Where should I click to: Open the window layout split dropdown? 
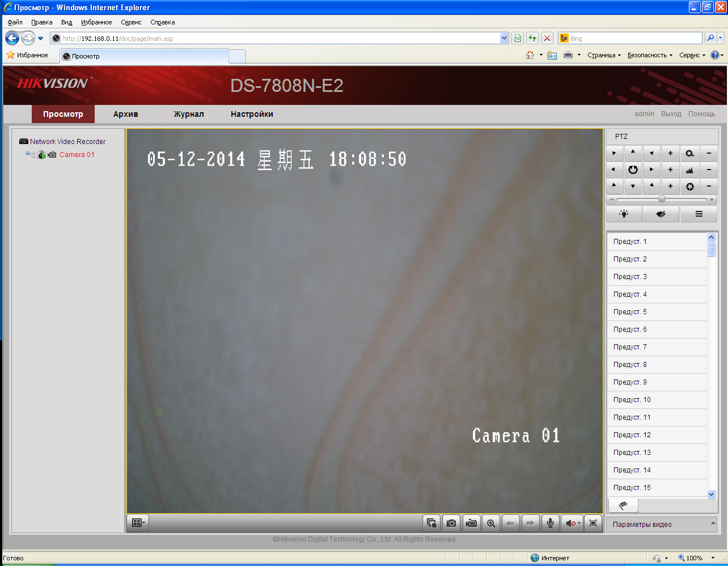click(138, 523)
